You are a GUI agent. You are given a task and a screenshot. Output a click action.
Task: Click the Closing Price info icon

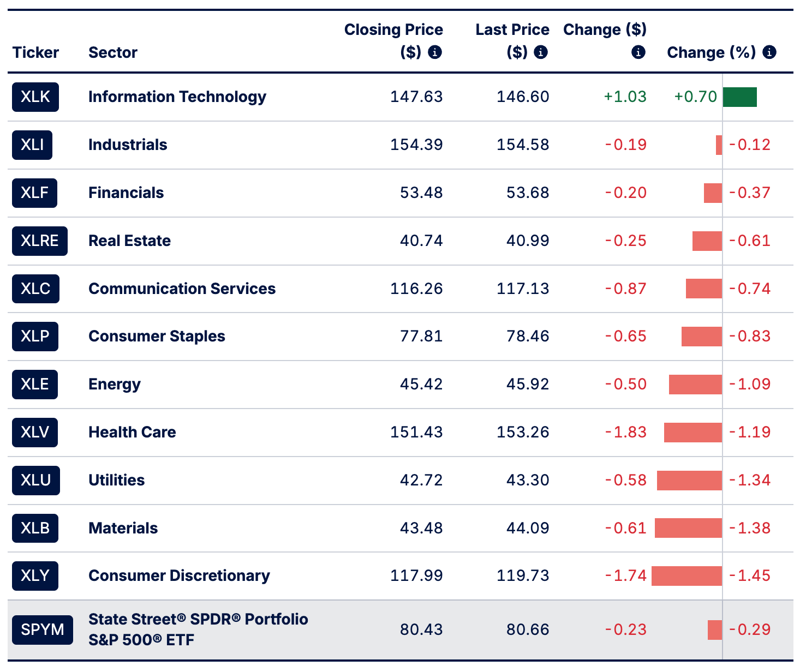(x=435, y=52)
